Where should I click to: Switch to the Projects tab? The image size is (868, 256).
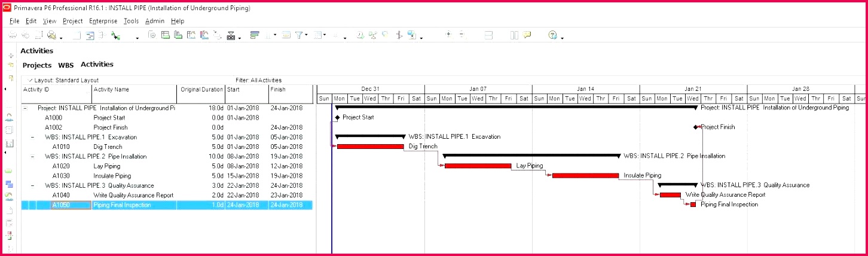click(x=37, y=65)
